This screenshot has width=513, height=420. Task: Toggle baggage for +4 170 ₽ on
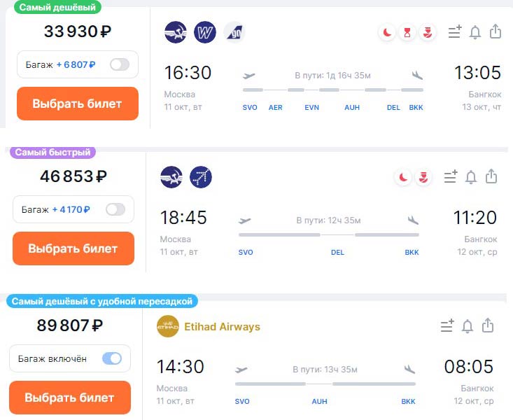(115, 209)
